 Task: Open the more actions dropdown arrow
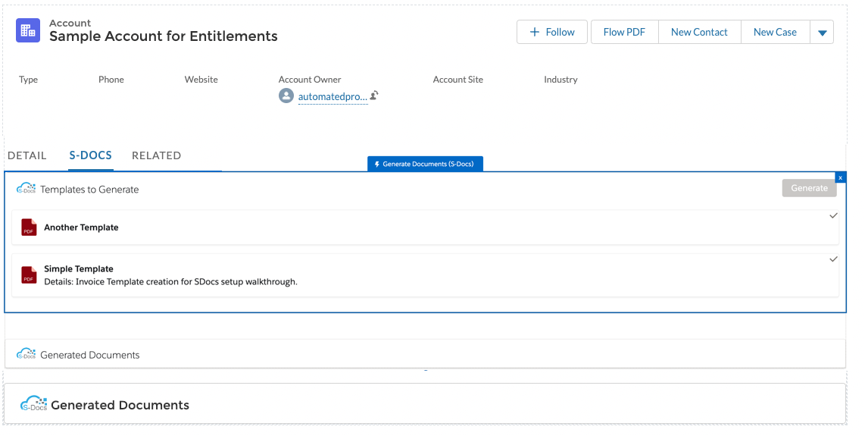(x=822, y=32)
